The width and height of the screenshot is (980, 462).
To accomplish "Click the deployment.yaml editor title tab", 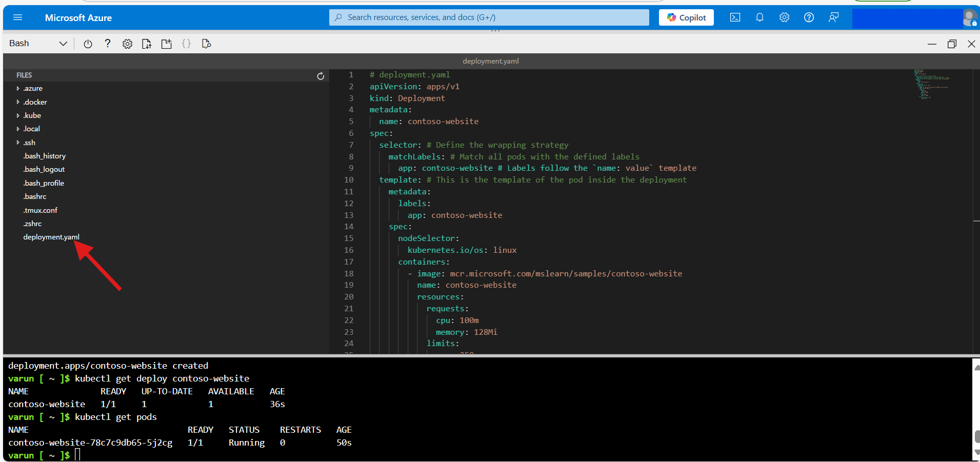I will coord(490,61).
